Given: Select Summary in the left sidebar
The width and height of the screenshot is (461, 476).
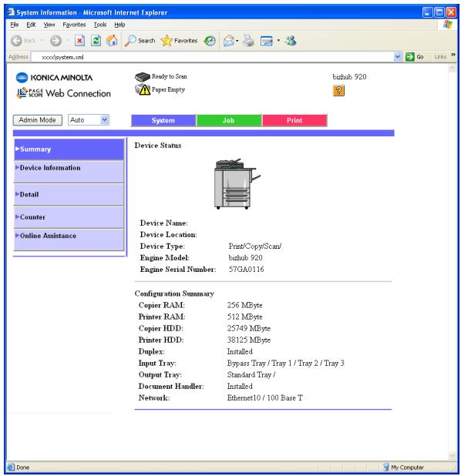Looking at the screenshot, I should (69, 149).
